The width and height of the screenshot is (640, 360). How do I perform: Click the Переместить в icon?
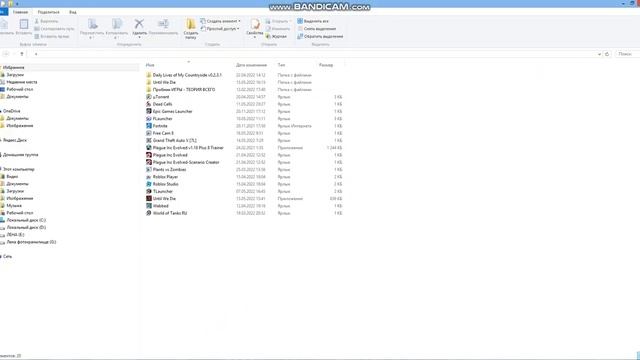[x=92, y=24]
